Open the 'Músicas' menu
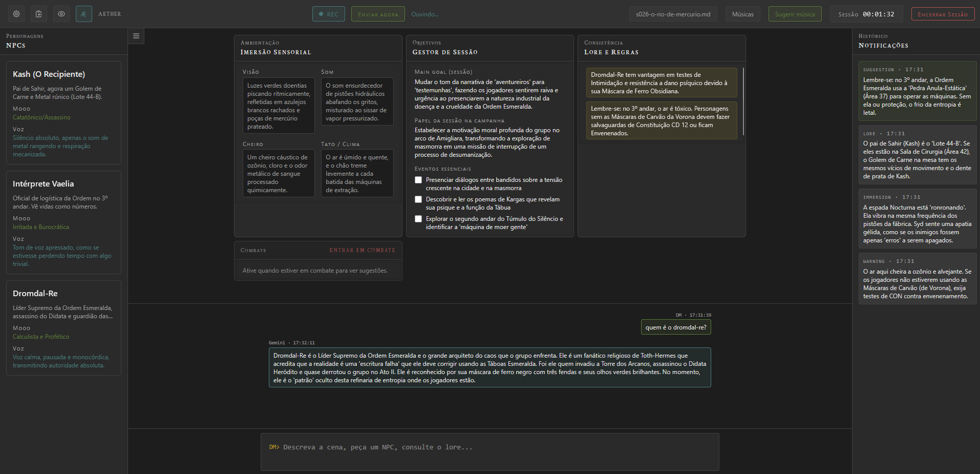This screenshot has height=474, width=980. [742, 14]
